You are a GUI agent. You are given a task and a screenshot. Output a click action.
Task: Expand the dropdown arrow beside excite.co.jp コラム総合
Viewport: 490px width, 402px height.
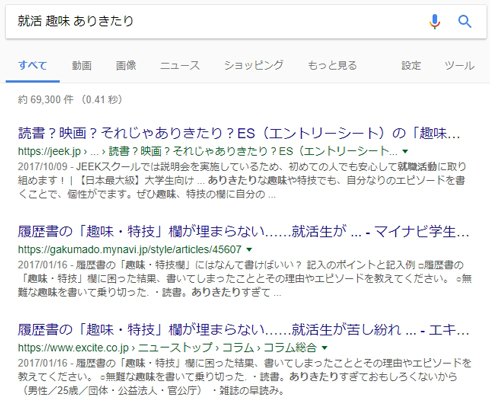pyautogui.click(x=324, y=348)
